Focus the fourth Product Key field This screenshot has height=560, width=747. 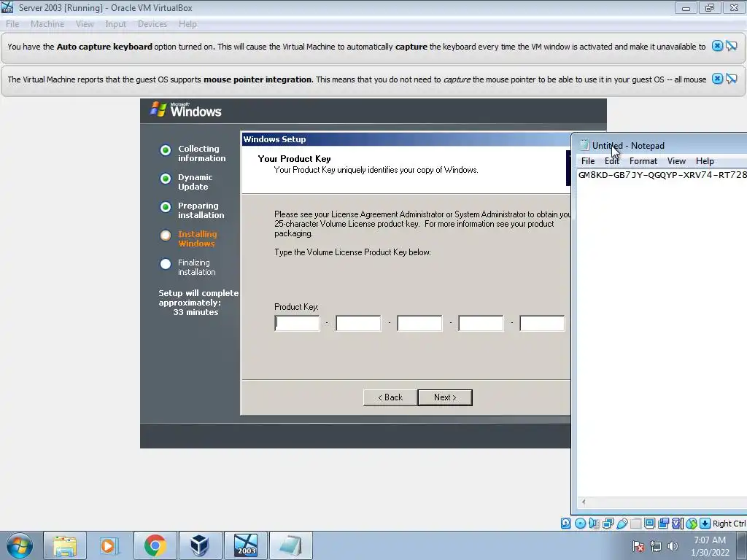pyautogui.click(x=481, y=323)
